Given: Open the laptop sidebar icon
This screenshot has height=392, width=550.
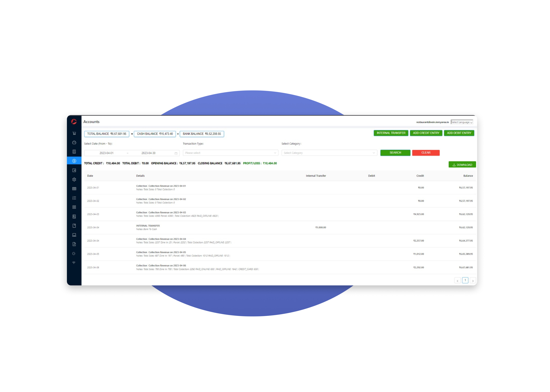Looking at the screenshot, I should 74,235.
